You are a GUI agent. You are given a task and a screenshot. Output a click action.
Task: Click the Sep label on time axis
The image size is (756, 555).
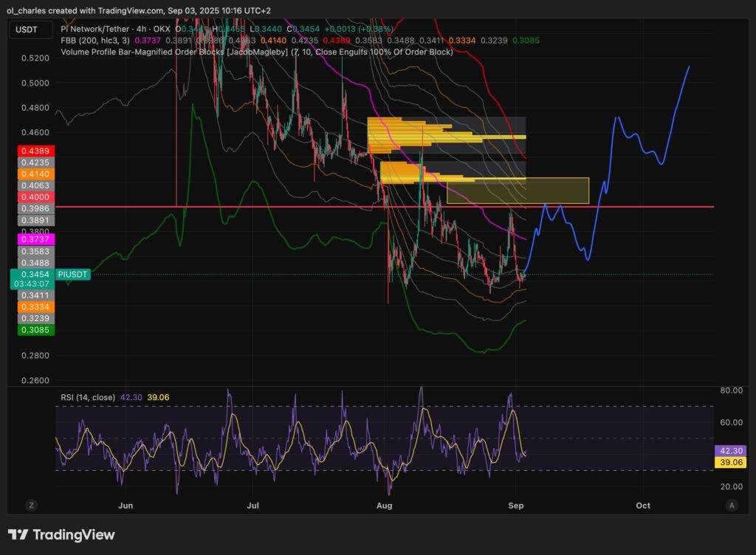[516, 506]
